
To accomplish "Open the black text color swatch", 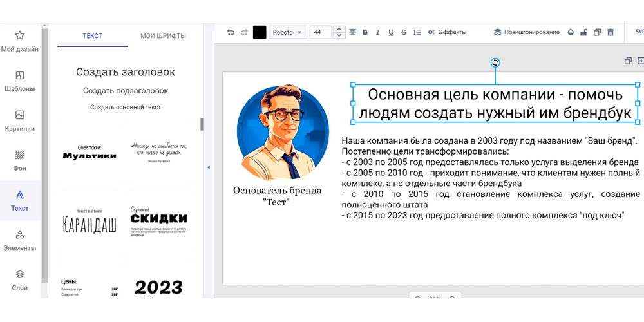I will point(259,32).
